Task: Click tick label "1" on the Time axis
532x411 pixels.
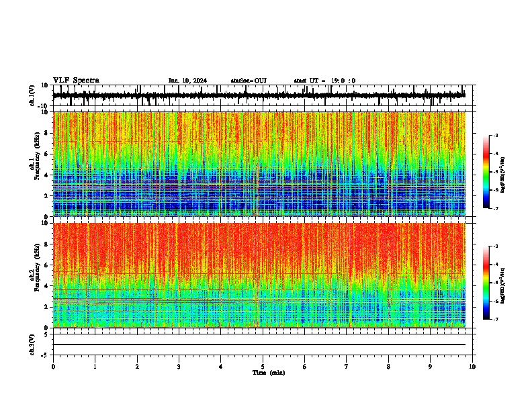Action: [x=95, y=367]
